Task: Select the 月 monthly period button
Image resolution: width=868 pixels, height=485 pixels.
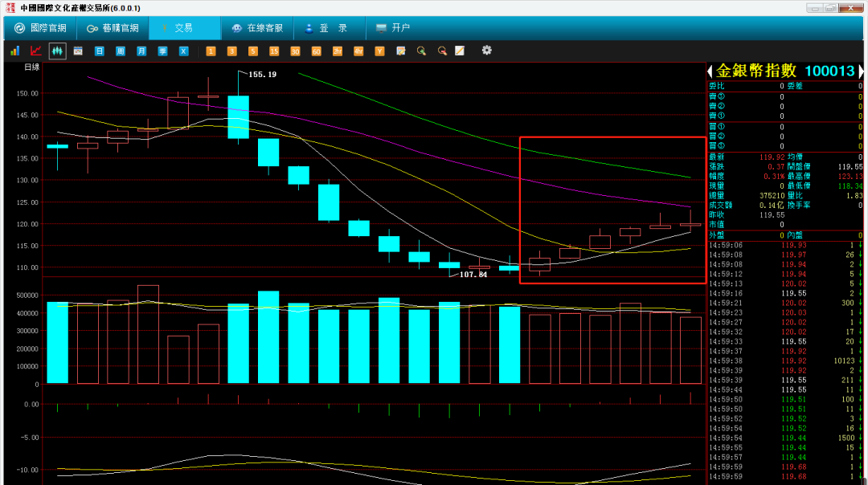Action: point(141,51)
